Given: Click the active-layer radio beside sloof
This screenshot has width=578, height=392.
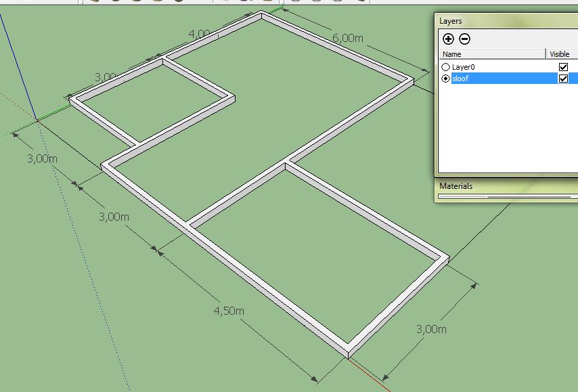Looking at the screenshot, I should tap(445, 79).
